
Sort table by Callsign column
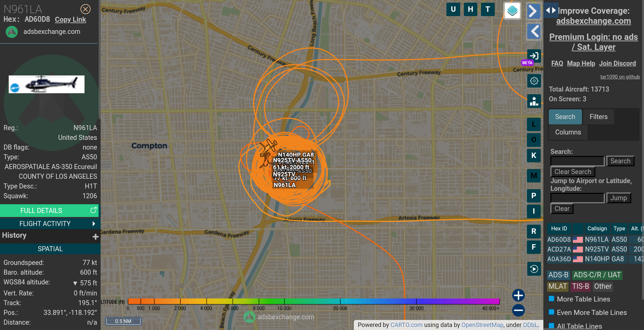[x=597, y=228]
